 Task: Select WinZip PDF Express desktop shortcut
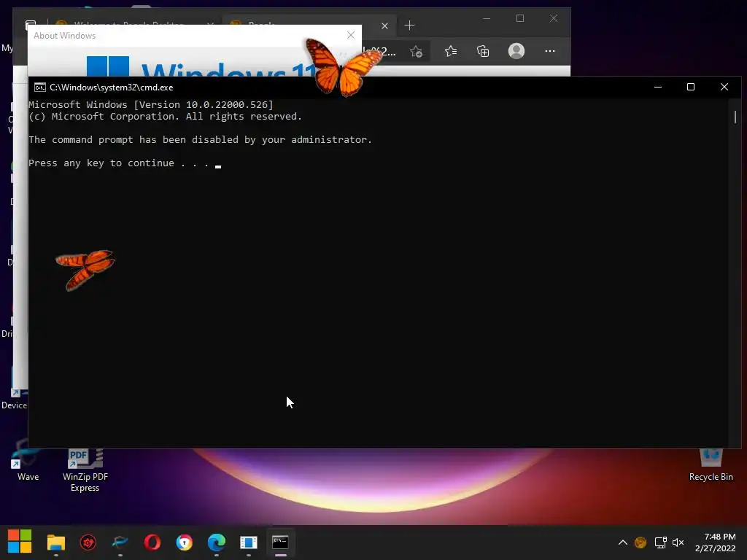85,470
